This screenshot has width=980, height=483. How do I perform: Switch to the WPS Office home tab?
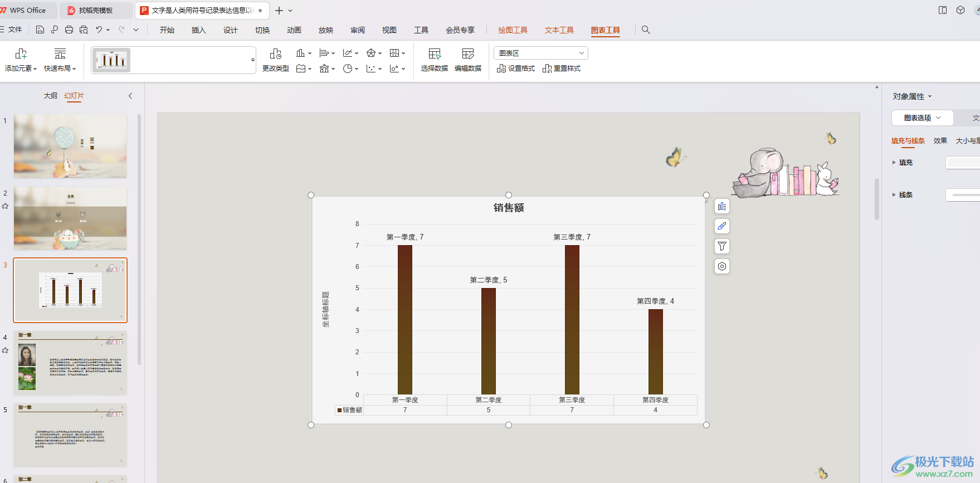pyautogui.click(x=28, y=11)
